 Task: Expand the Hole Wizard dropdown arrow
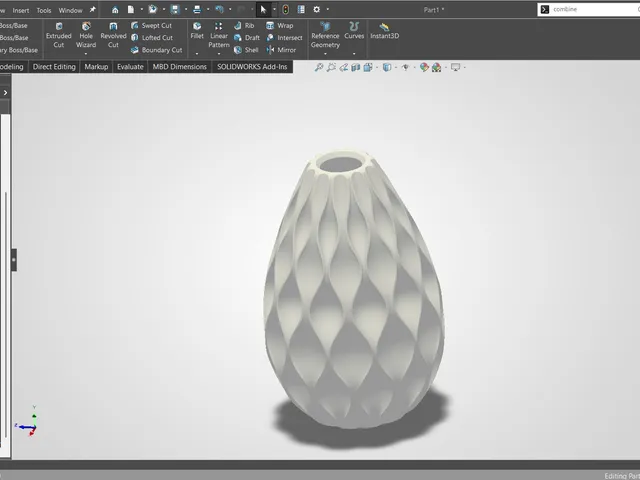point(86,53)
